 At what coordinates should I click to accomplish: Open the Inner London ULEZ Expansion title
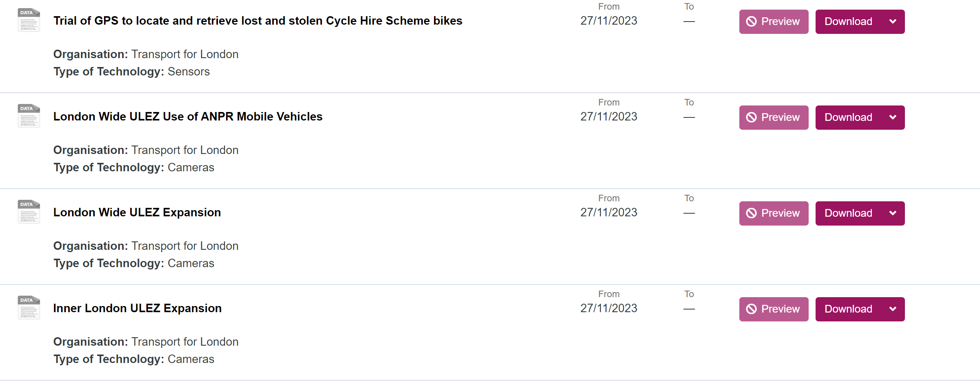pos(137,308)
